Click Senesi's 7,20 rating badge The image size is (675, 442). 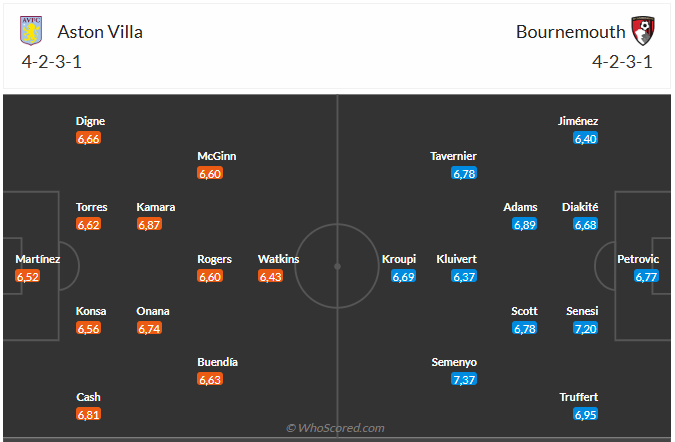point(585,328)
